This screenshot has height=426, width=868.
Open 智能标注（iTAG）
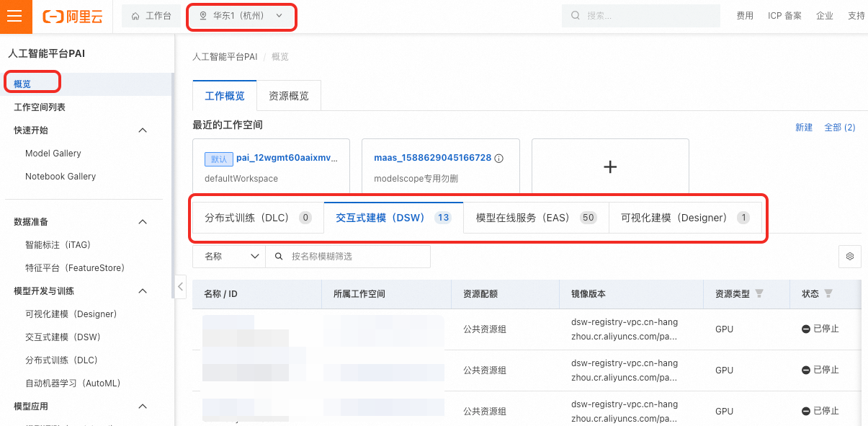pos(58,245)
